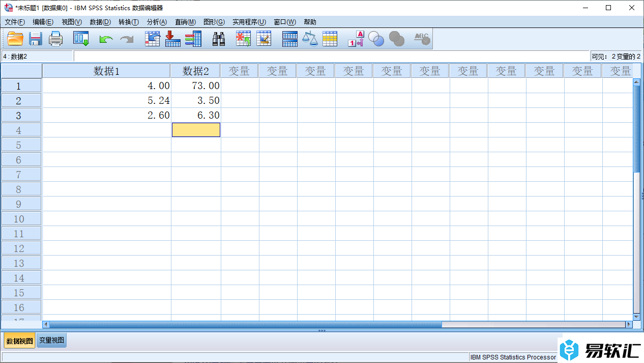Image resolution: width=644 pixels, height=363 pixels.
Task: Click the vertical scrollbar up arrow
Action: pos(636,82)
